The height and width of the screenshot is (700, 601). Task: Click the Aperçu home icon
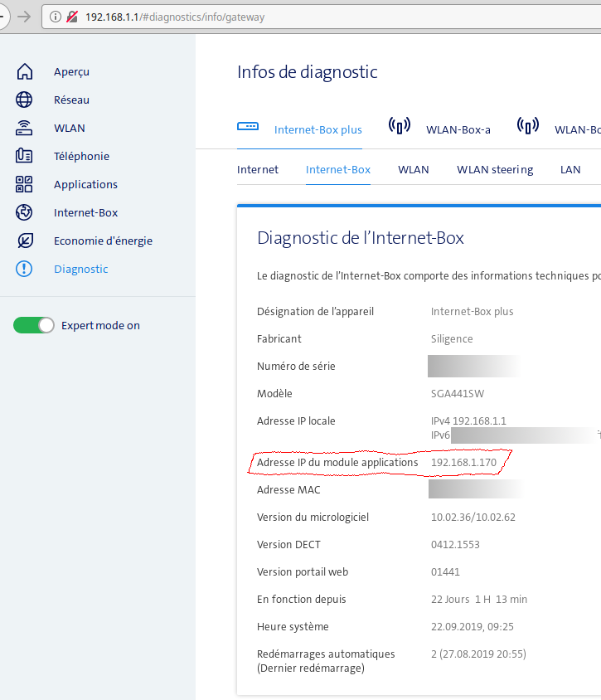pyautogui.click(x=25, y=72)
